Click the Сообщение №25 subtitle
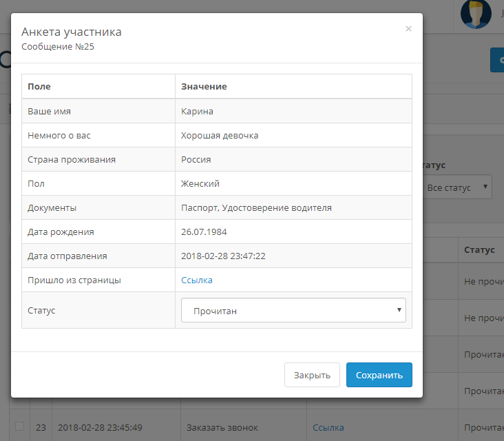 coord(58,47)
